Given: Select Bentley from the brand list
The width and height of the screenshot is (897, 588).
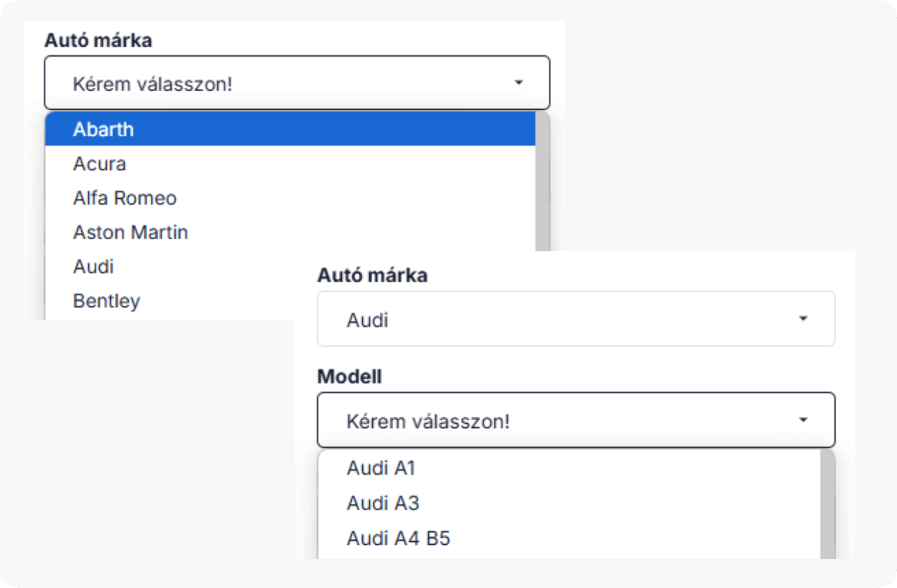Looking at the screenshot, I should tap(107, 301).
